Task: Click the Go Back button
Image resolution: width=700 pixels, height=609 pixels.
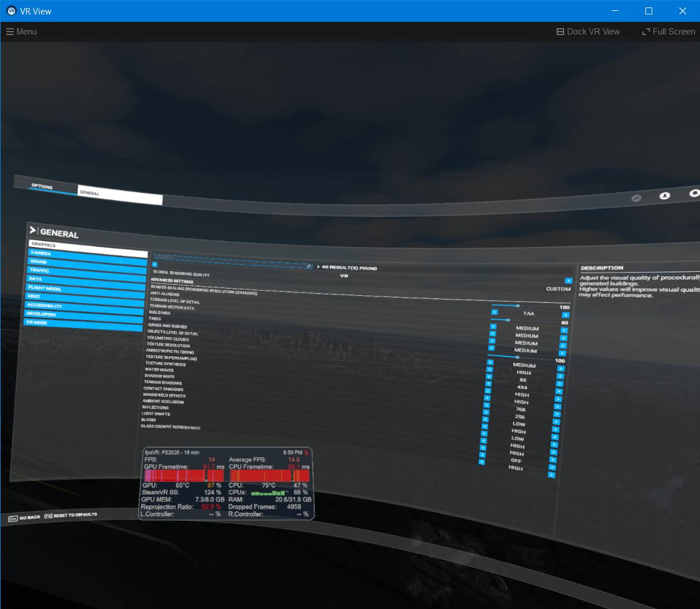Action: coord(25,518)
